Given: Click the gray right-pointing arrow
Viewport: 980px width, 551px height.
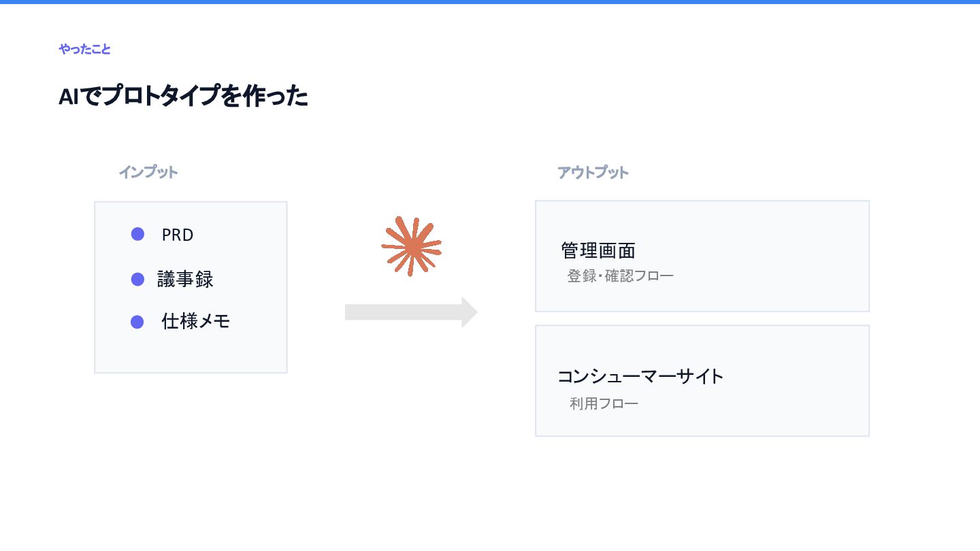Looking at the screenshot, I should coord(411,312).
